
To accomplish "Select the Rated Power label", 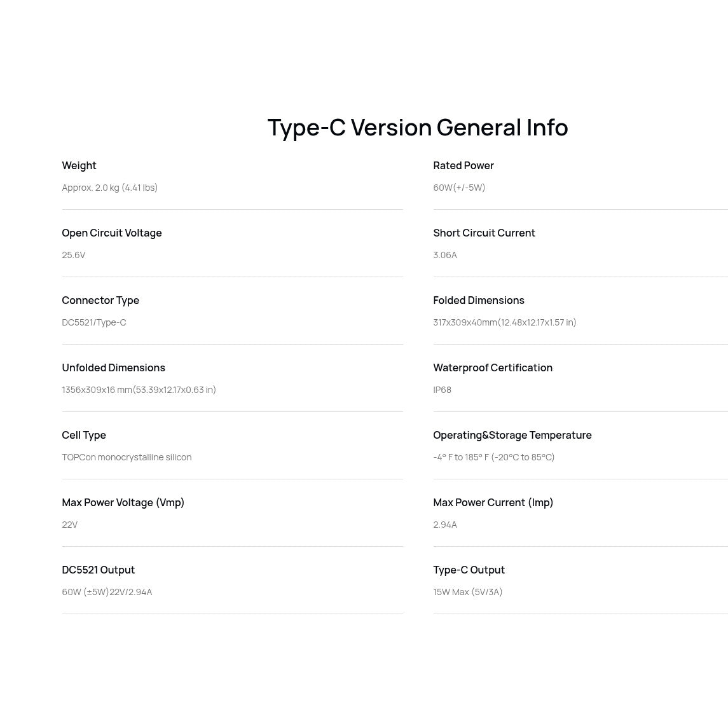I will [464, 166].
